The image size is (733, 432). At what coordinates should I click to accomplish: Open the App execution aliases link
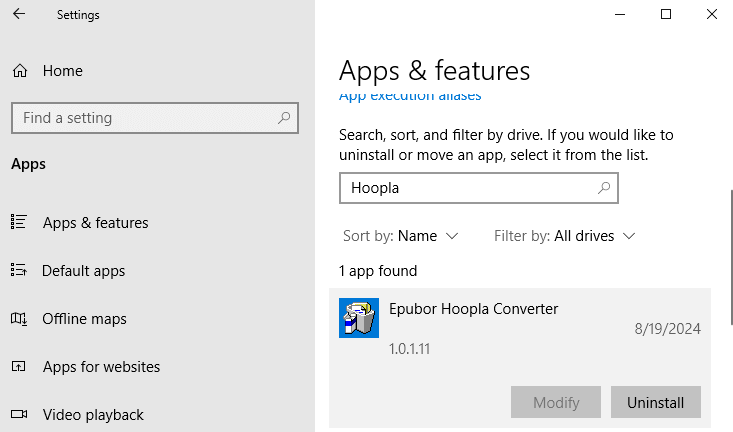pyautogui.click(x=410, y=96)
